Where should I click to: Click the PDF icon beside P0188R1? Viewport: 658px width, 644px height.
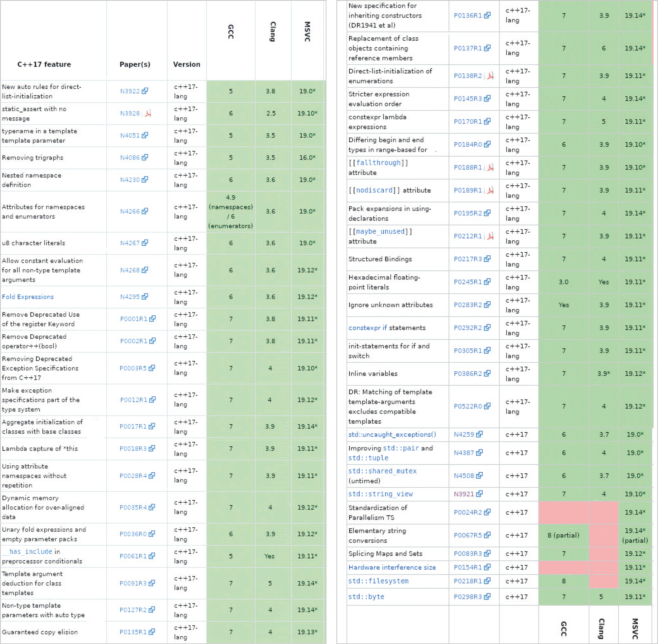490,168
